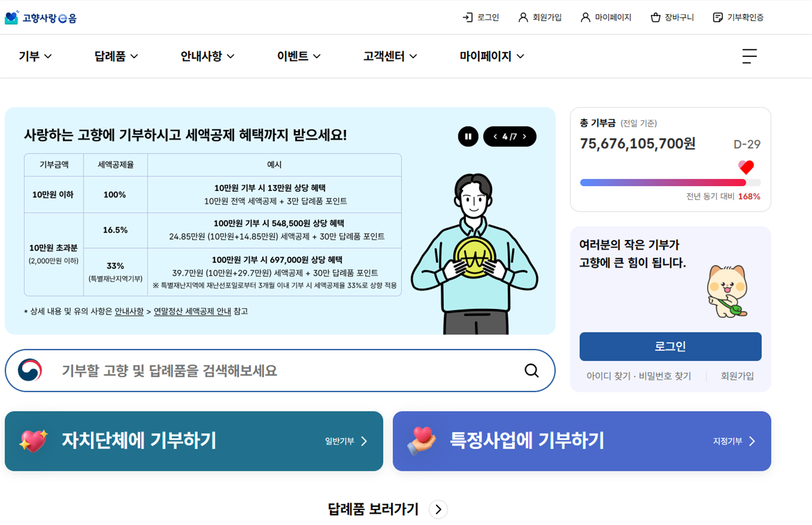Click the 회원가입 person icon in the top bar

pos(523,18)
